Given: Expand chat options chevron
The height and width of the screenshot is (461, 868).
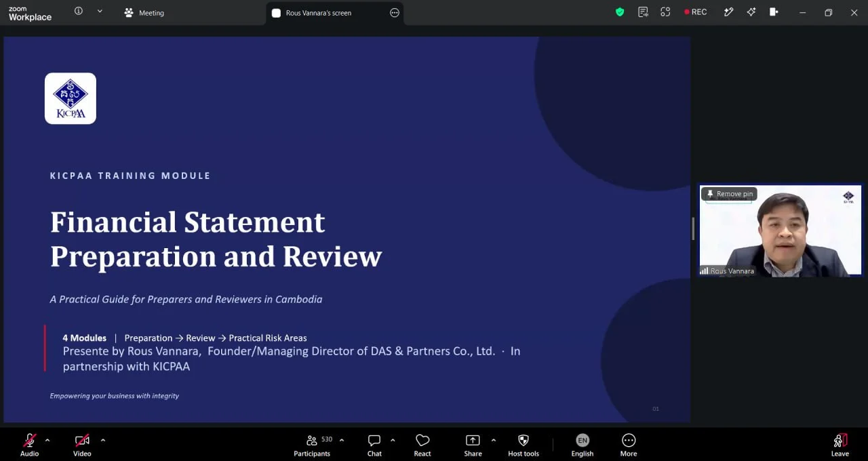Looking at the screenshot, I should pos(393,440).
